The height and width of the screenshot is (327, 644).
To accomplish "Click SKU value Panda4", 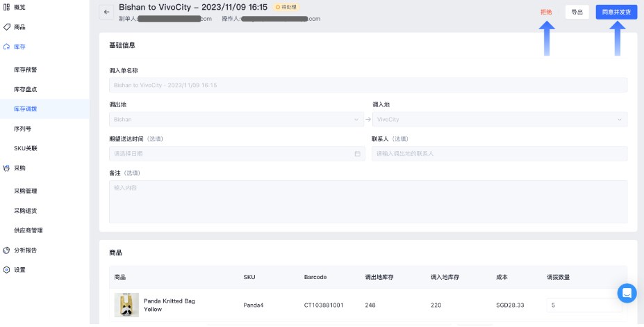I will (253, 305).
